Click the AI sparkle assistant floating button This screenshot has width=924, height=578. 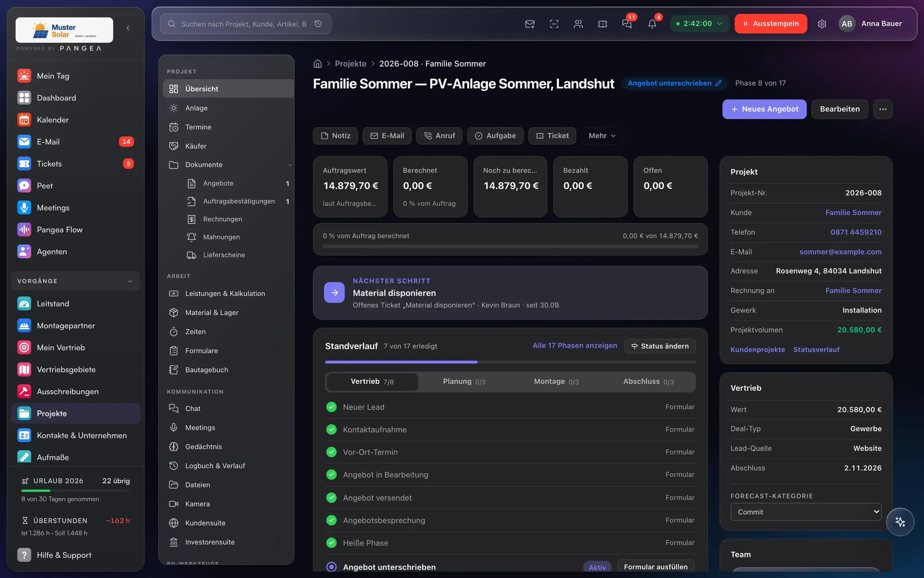(x=900, y=522)
